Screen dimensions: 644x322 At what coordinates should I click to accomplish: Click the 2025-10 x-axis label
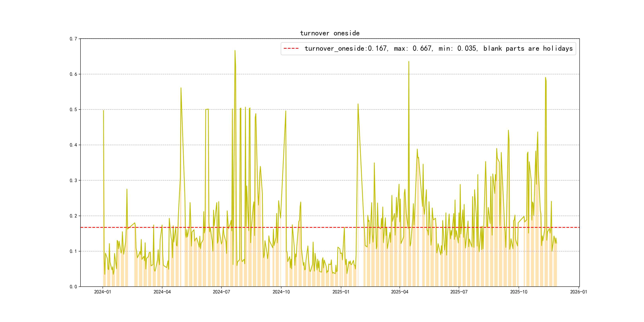point(519,292)
